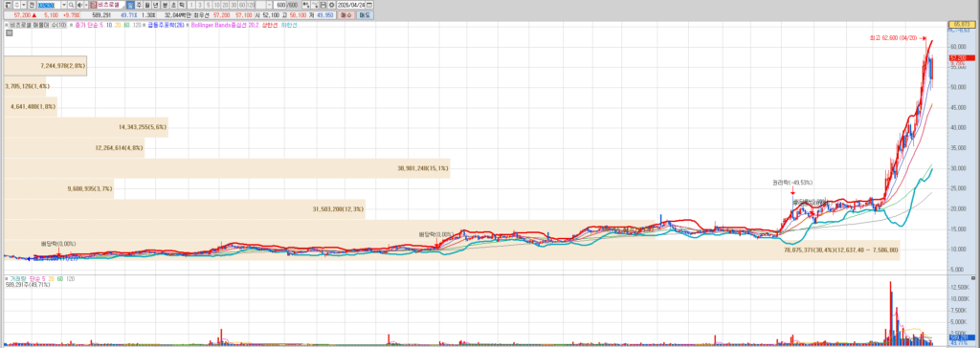Select the 초 second period button
Image resolution: width=980 pixels, height=348 pixels.
click(x=174, y=5)
